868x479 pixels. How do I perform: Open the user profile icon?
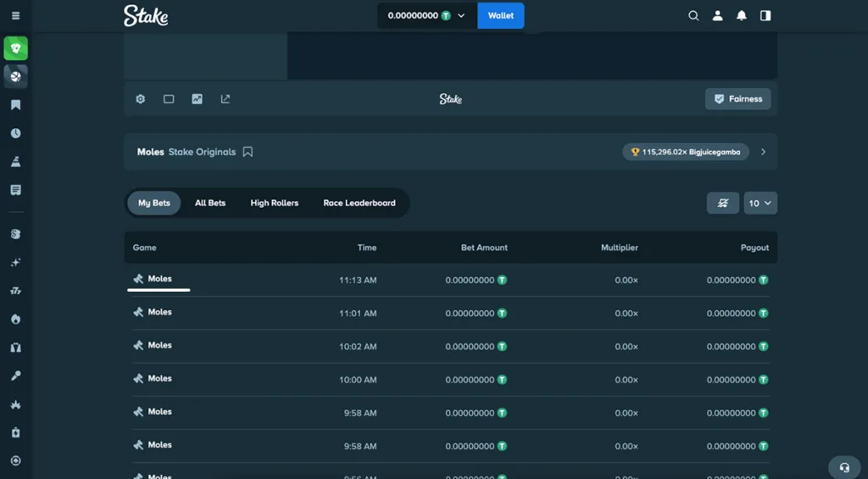717,15
